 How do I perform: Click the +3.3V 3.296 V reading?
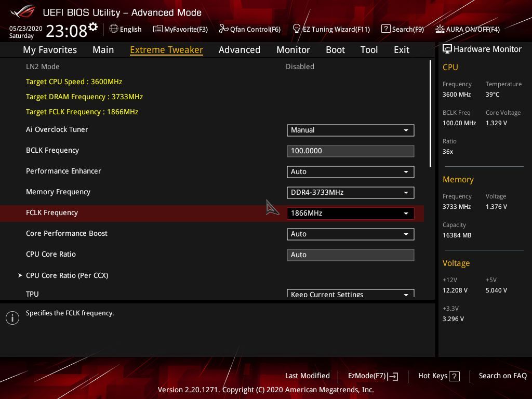coord(453,318)
